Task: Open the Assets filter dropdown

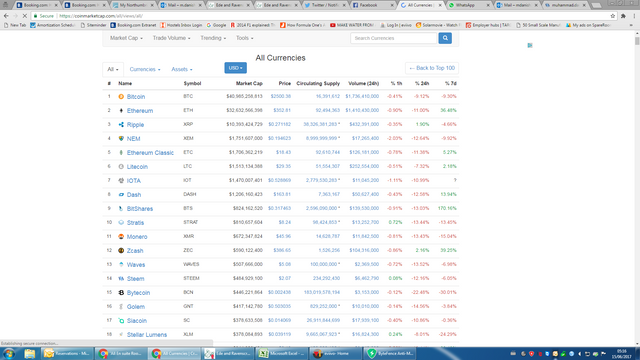Action: (182, 69)
